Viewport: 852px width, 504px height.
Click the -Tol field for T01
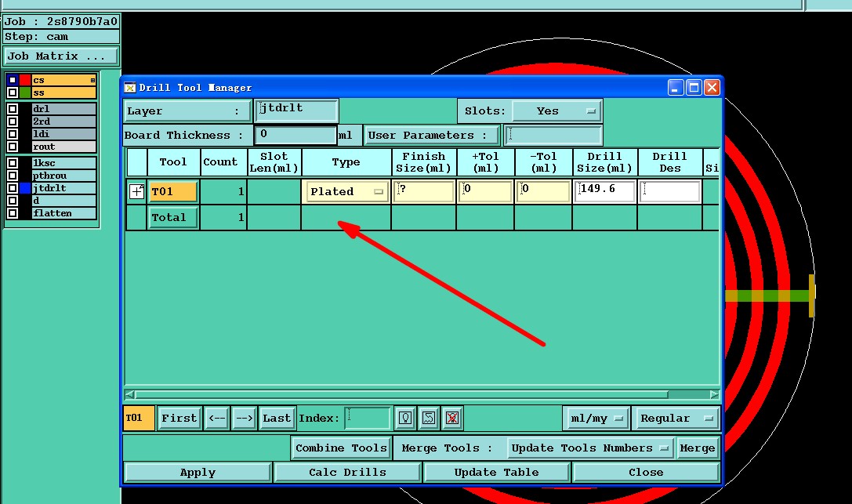(x=543, y=191)
